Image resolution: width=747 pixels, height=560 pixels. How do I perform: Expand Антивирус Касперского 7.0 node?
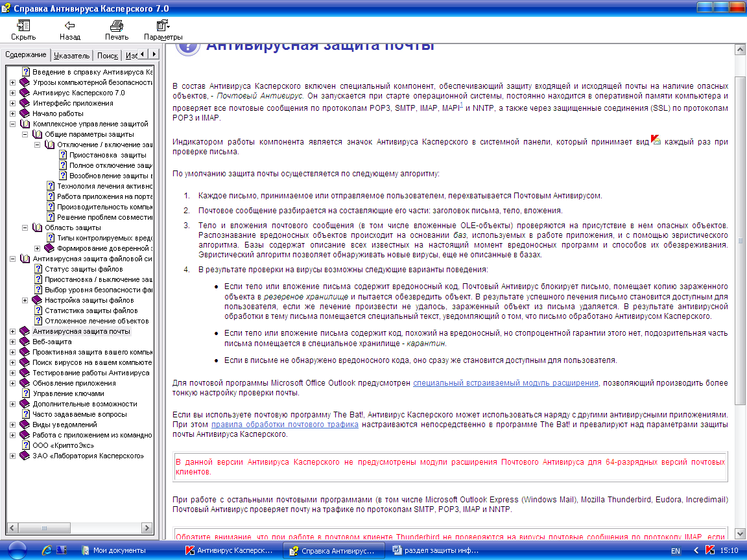[13, 93]
